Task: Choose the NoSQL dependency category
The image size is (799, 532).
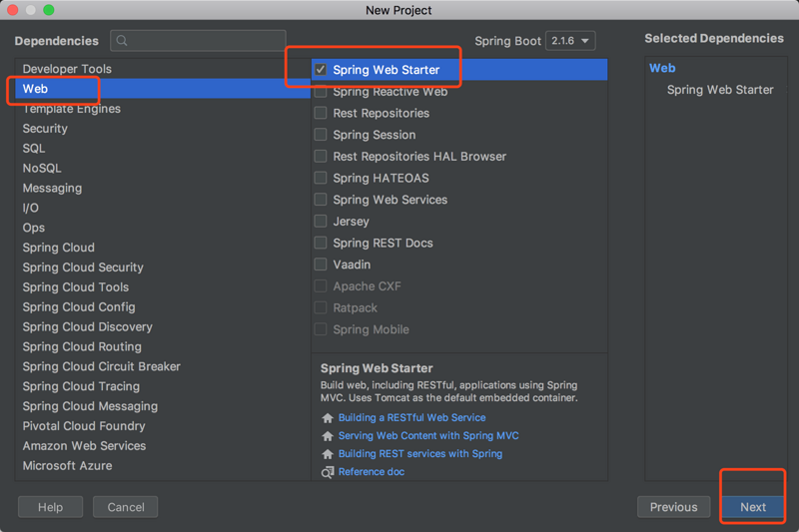Action: click(42, 168)
